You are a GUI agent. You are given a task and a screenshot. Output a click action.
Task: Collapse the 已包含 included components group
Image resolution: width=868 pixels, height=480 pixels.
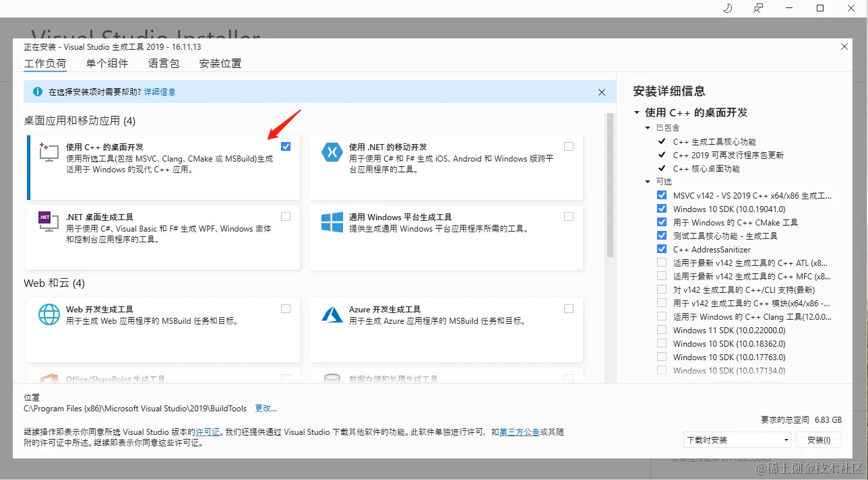[x=648, y=127]
